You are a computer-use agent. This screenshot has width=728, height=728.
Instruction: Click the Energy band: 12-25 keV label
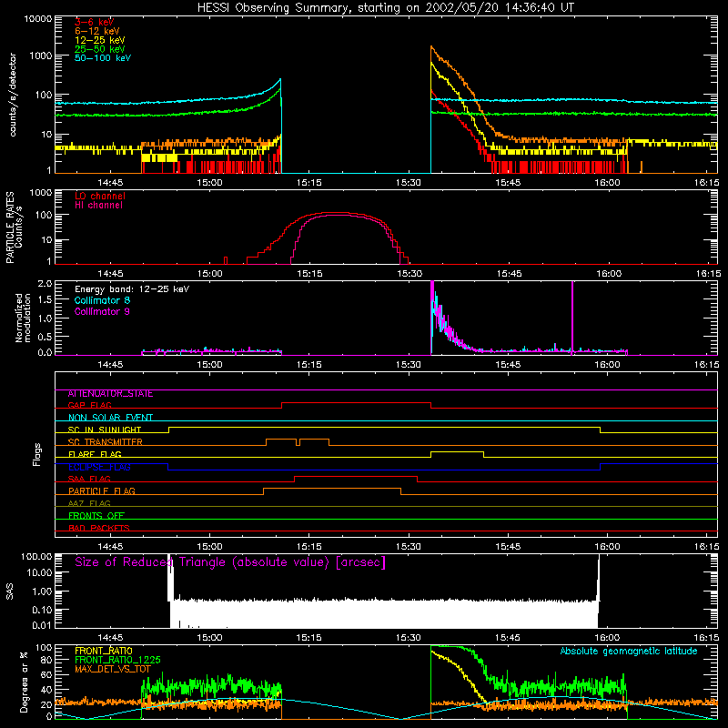[x=132, y=289]
